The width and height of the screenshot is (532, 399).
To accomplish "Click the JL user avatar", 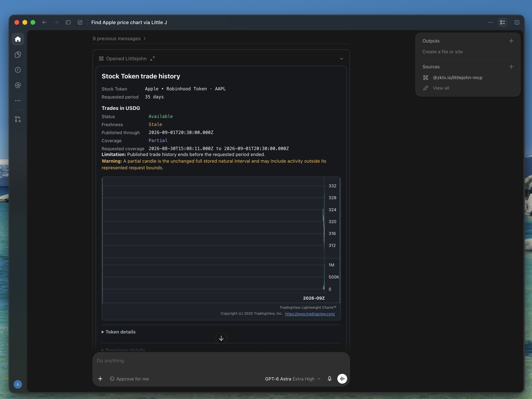I will coord(18,384).
